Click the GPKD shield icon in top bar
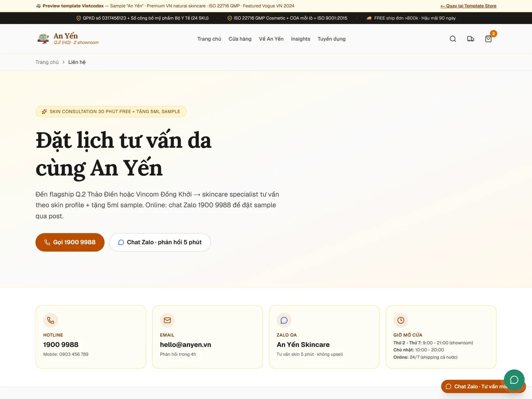Screen dimensions: 532x399 click(79, 18)
